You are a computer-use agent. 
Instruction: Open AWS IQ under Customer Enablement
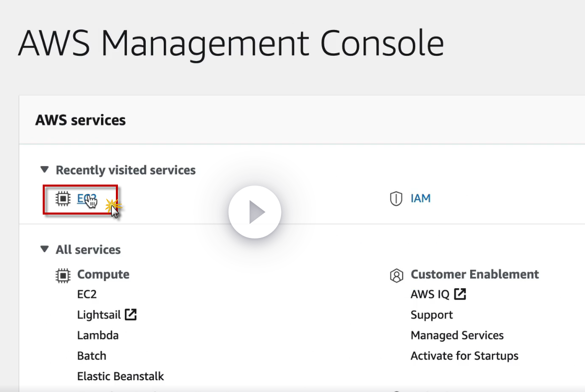coord(429,294)
